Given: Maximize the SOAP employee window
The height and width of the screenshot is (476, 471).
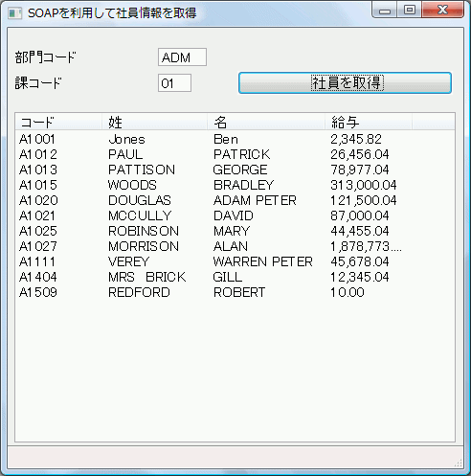Looking at the screenshot, I should pos(410,11).
